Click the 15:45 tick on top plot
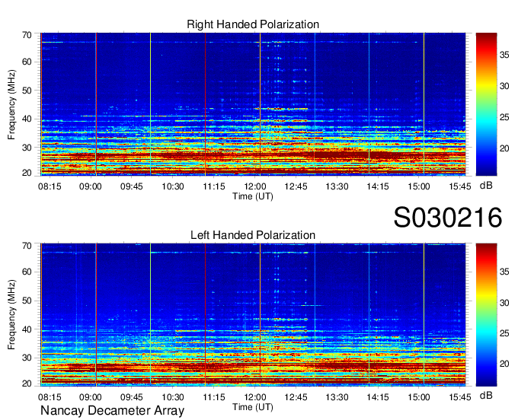Image resolution: width=518 pixels, height=420 pixels. point(460,186)
